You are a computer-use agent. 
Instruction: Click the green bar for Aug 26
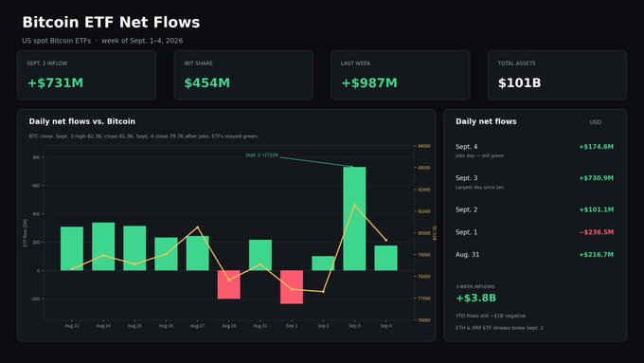(166, 254)
